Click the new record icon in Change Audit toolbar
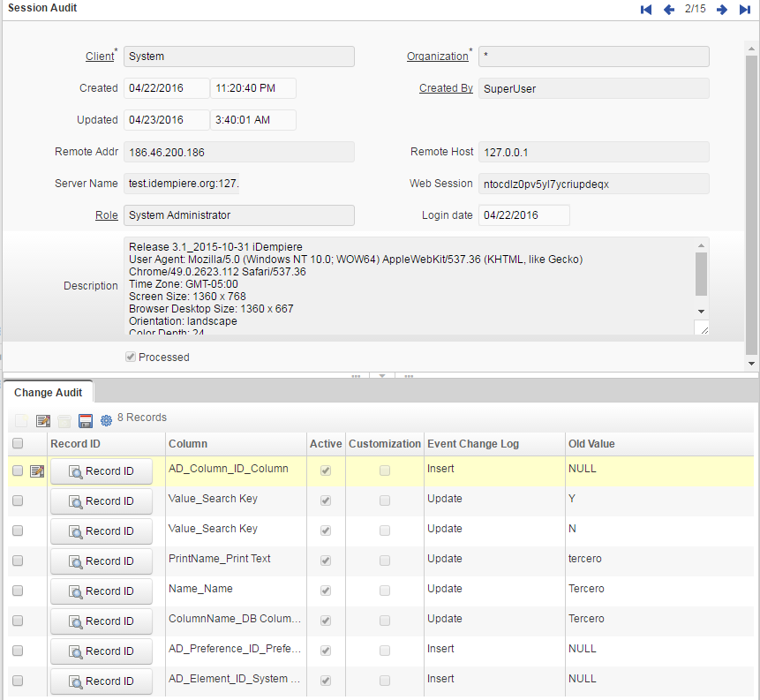 pos(21,421)
